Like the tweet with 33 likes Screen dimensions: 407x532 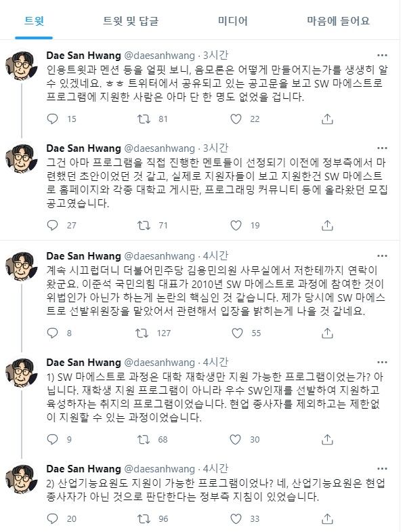(x=236, y=520)
